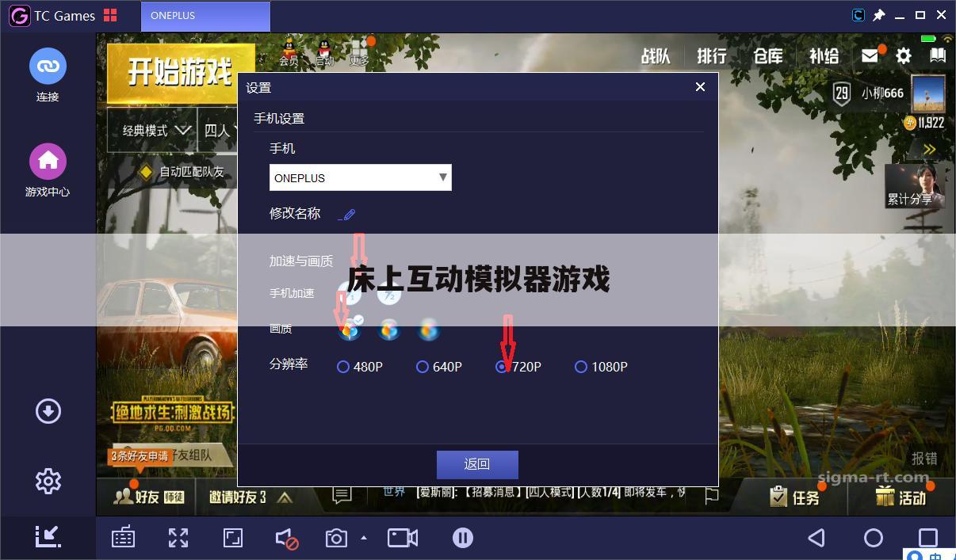Select the 1080P resolution option
Screen dimensions: 956x560
point(601,367)
